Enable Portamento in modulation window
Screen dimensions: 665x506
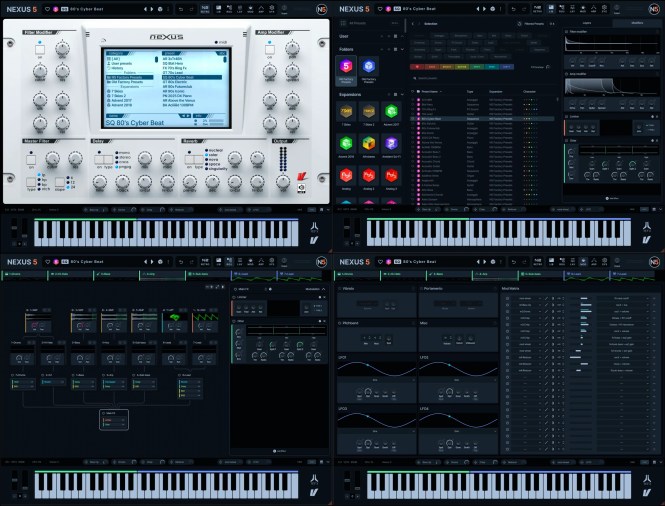pos(421,288)
